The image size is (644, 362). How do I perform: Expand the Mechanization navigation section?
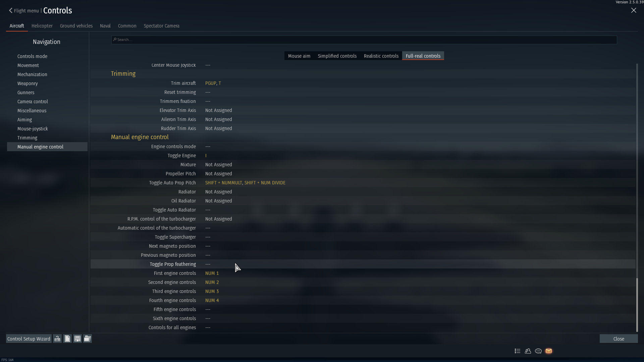tap(32, 74)
